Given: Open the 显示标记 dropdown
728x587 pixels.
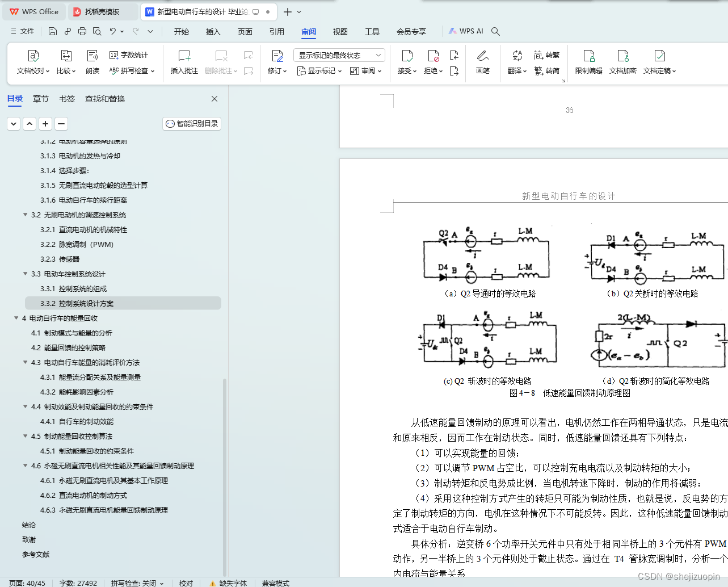Looking at the screenshot, I should pyautogui.click(x=319, y=71).
